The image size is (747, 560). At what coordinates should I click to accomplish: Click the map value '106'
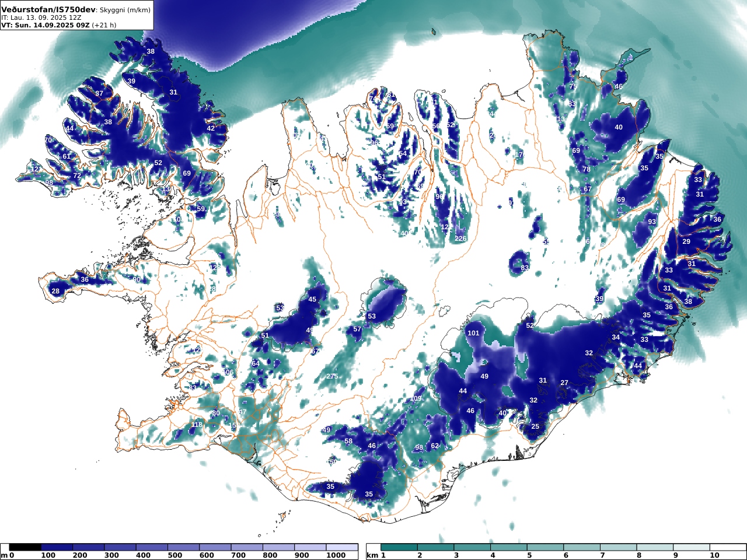[228, 372]
